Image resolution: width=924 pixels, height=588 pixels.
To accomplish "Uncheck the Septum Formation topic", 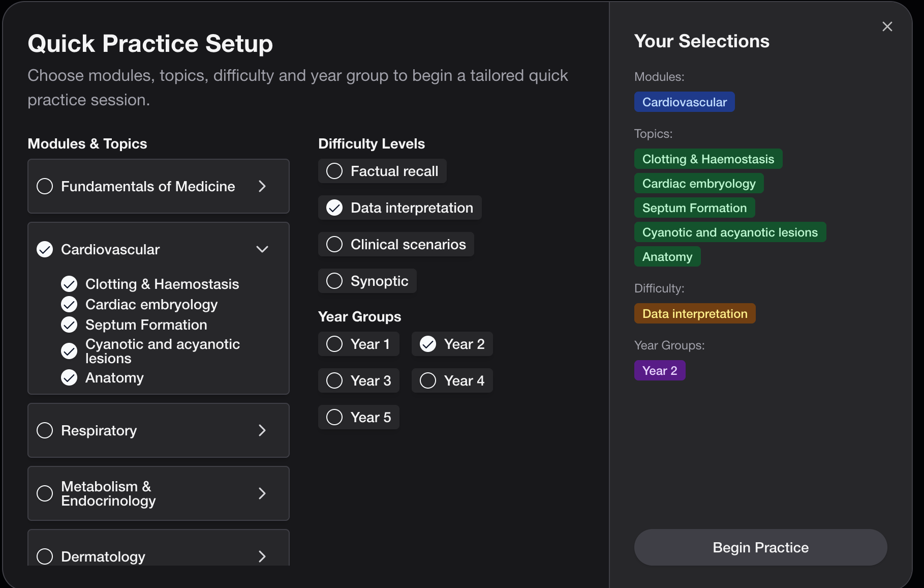I will (x=69, y=325).
